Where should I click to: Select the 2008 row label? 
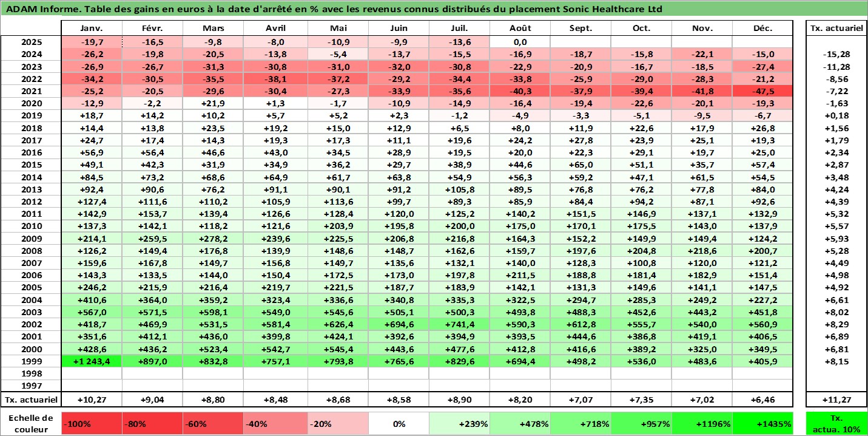(x=31, y=251)
